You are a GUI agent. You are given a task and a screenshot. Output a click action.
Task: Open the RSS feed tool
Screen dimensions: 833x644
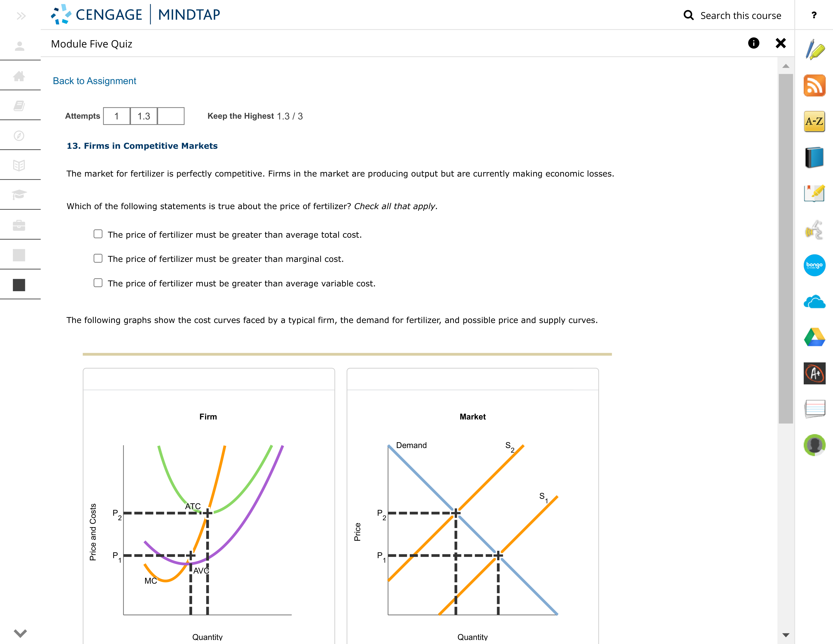coord(814,86)
